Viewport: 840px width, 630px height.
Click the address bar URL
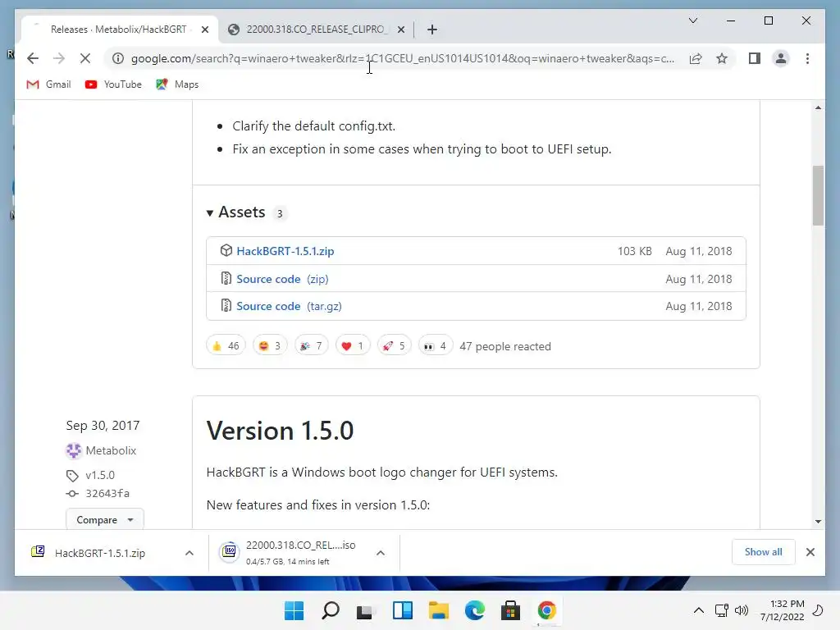coord(403,58)
